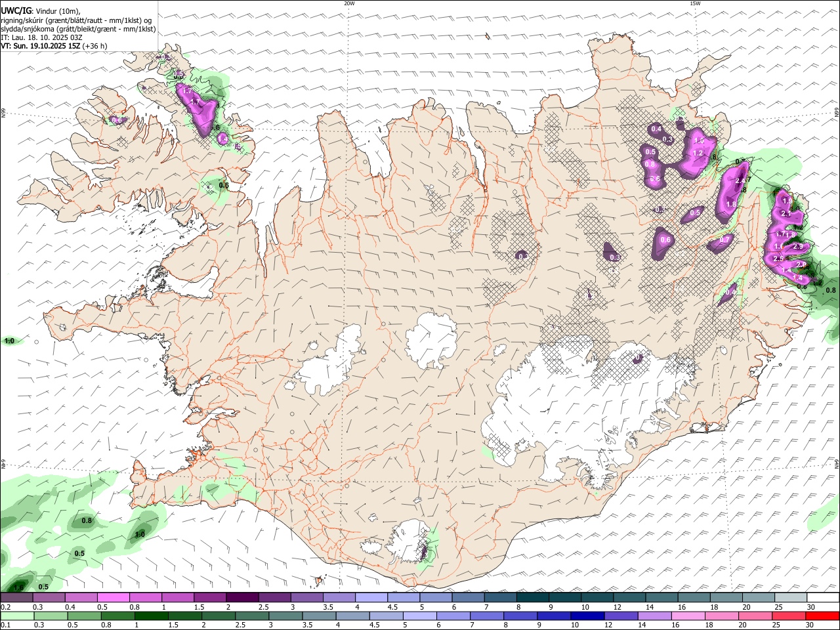The width and height of the screenshot is (840, 630).
Task: Select the pale green 0.1 rain legend swatch
Action: [x=17, y=616]
